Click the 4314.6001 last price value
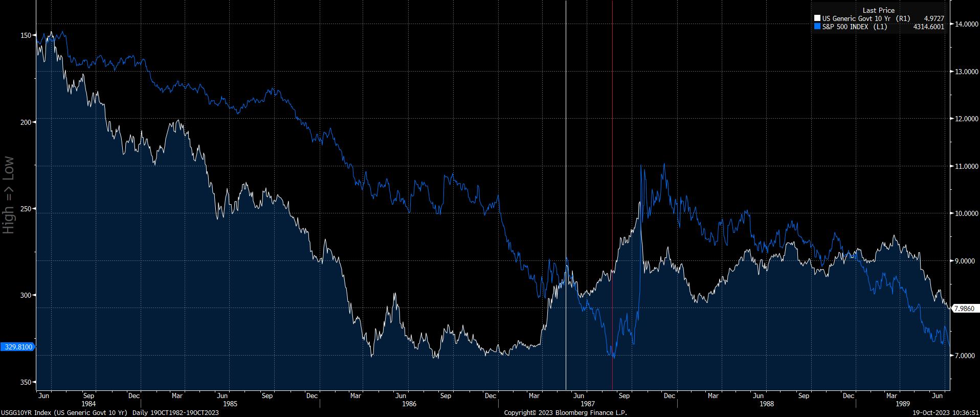Screen dimensions: 980x417 (x=929, y=27)
